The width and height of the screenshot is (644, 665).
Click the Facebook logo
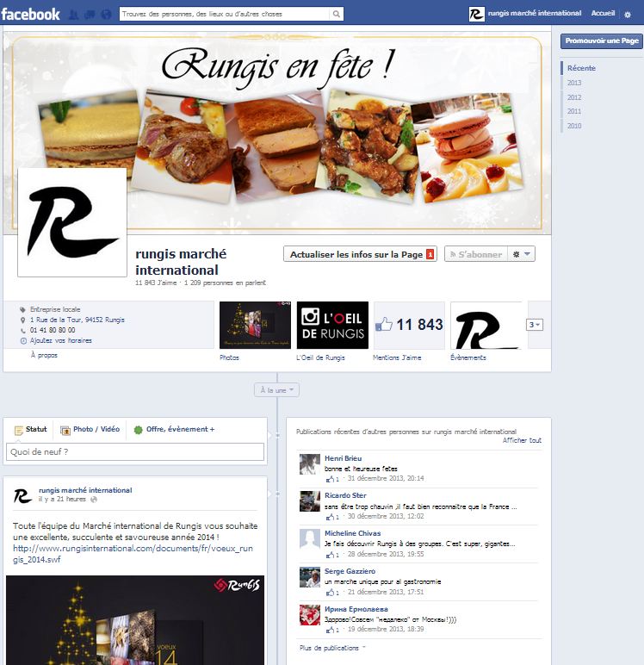pyautogui.click(x=30, y=14)
